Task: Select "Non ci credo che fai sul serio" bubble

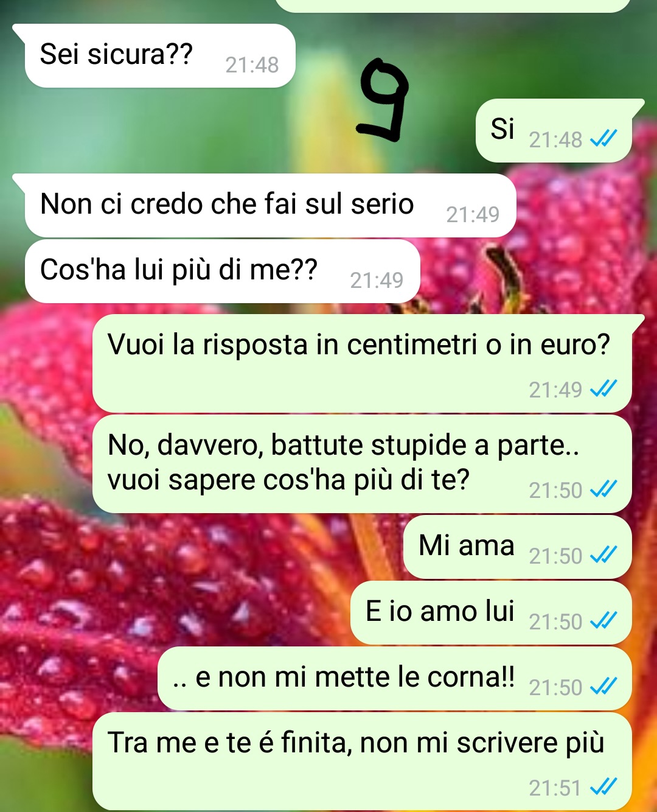Action: click(270, 206)
